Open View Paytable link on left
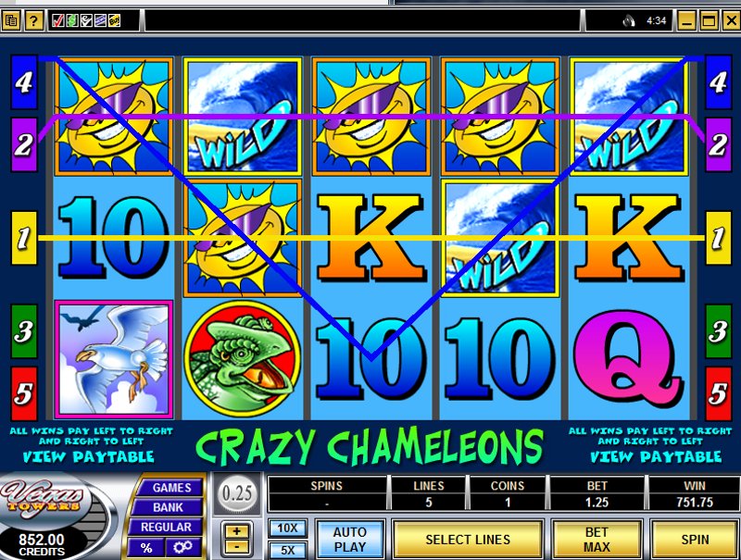 (x=88, y=456)
